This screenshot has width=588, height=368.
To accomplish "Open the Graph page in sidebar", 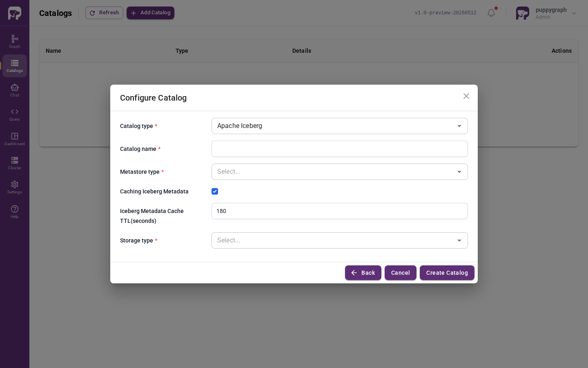I will coord(15,41).
